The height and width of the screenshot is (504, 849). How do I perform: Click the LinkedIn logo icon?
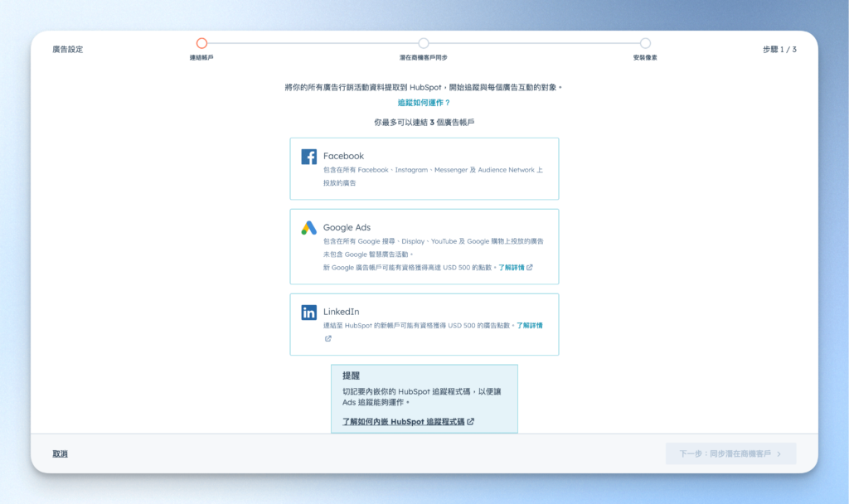(308, 313)
